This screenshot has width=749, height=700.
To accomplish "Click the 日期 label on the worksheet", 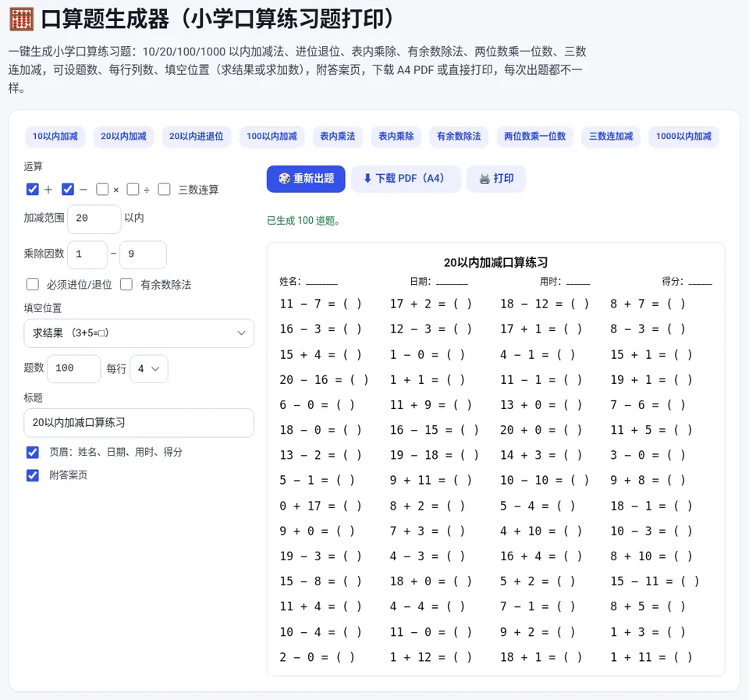I will point(421,282).
